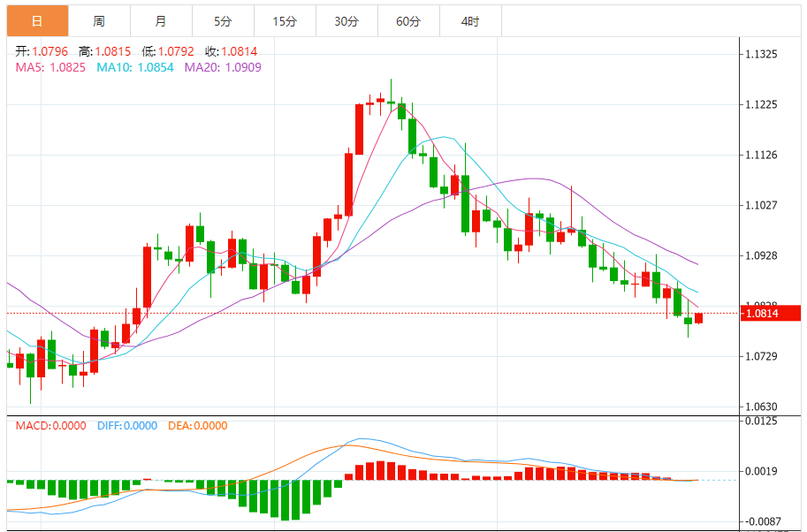Screen dimensions: 807x532
Task: Click the last red candlestick at 1.0814
Action: click(x=698, y=318)
